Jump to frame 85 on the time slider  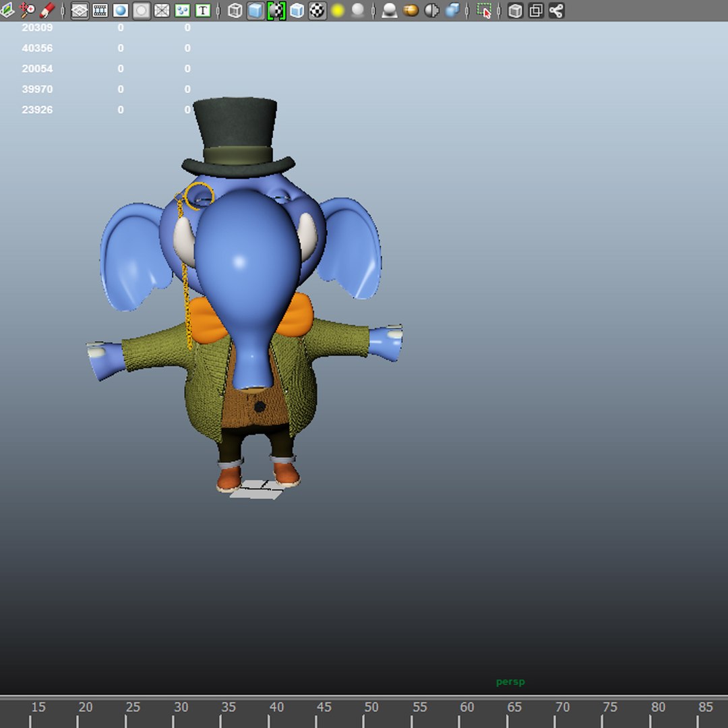pyautogui.click(x=705, y=707)
